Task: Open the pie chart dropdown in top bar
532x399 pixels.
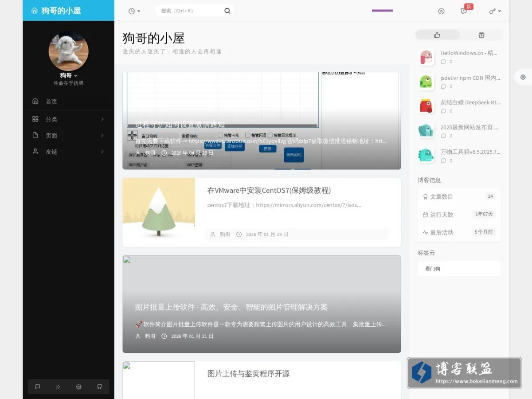Action: pyautogui.click(x=134, y=11)
